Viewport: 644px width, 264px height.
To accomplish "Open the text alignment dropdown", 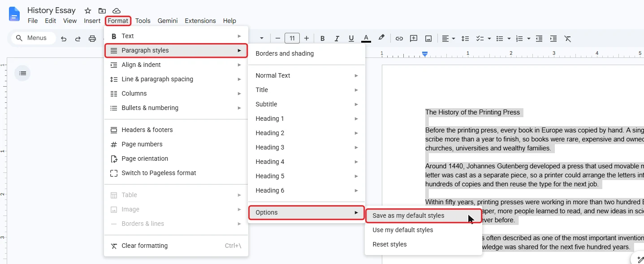I will point(449,39).
